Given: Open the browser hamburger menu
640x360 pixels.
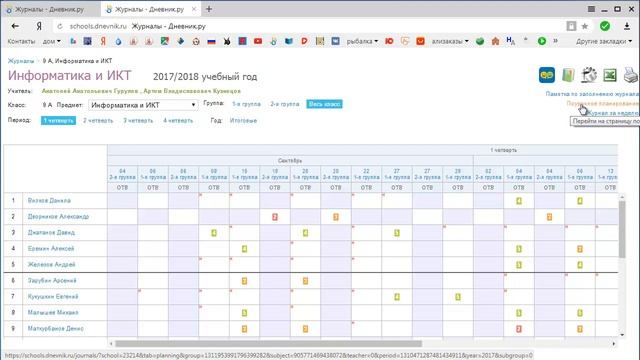Looking at the screenshot, I should click(591, 9).
